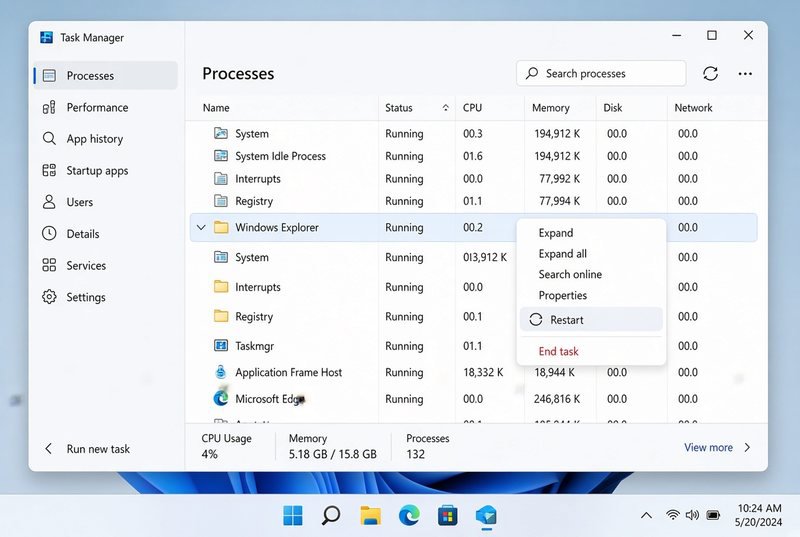Choose Properties in the context menu

pos(591,295)
